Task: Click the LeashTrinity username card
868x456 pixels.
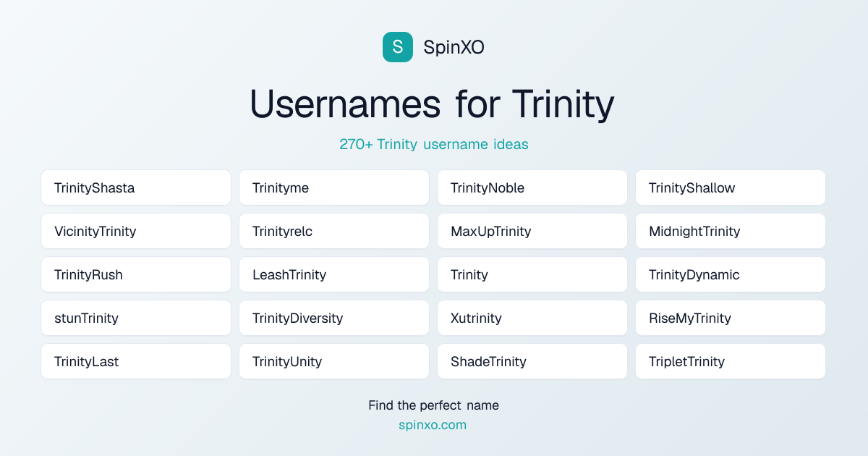Action: coord(334,274)
